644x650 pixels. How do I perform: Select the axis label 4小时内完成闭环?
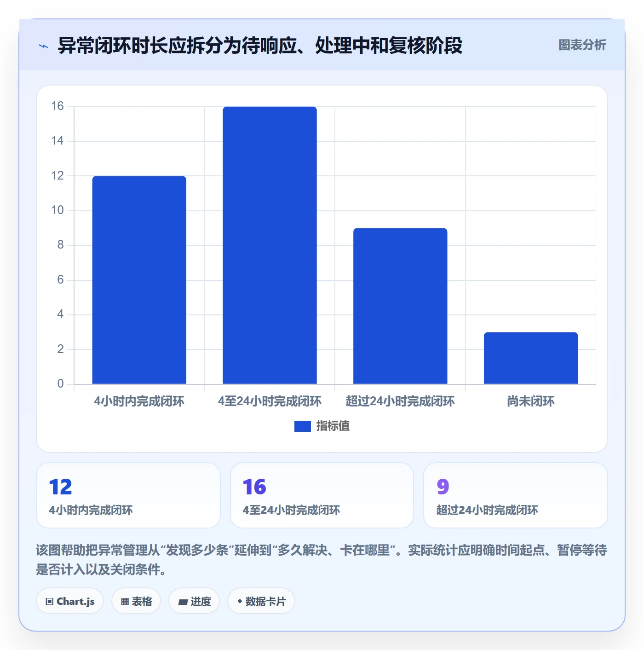point(139,401)
